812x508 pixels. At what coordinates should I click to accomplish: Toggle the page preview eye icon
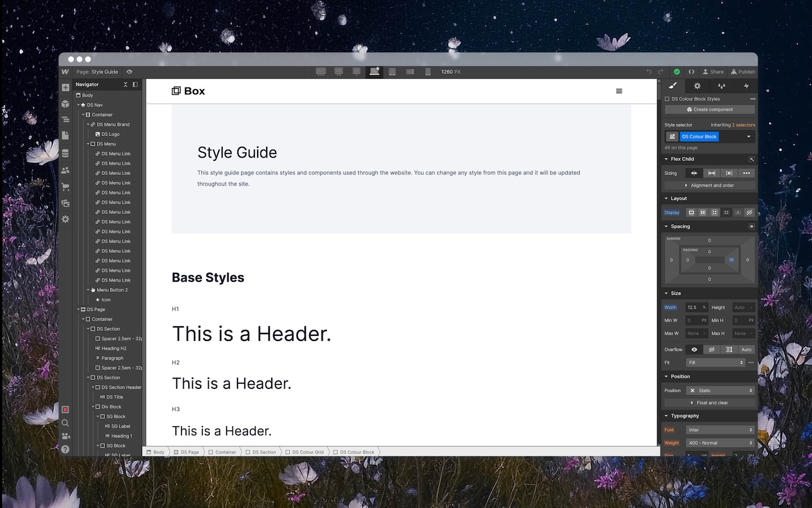point(129,72)
